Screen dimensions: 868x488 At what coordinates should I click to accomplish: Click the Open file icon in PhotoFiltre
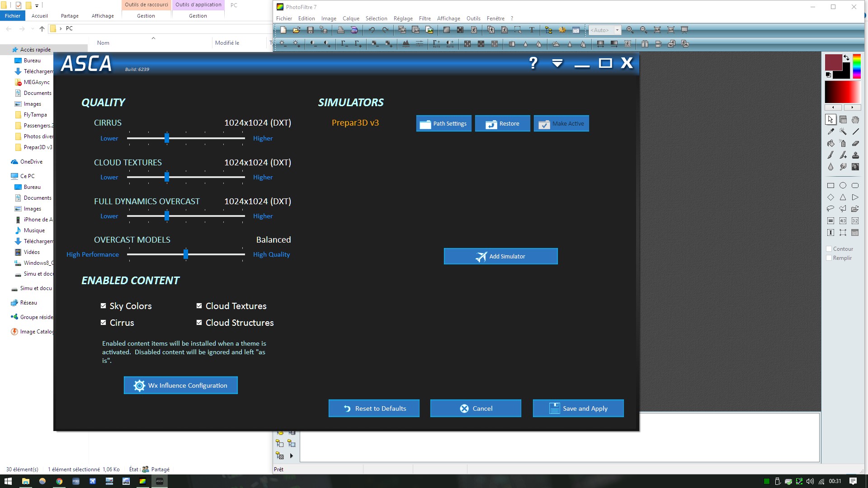297,30
